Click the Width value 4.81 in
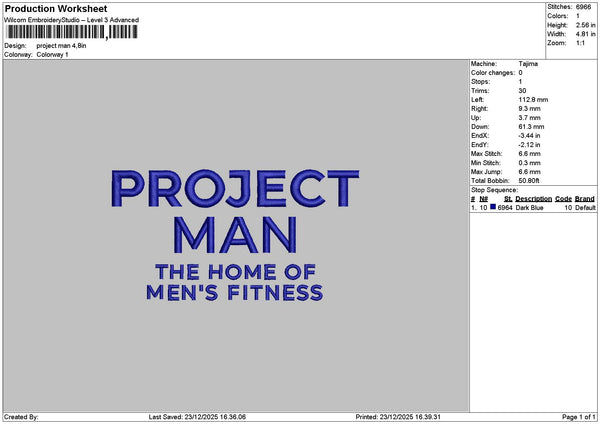 point(585,34)
